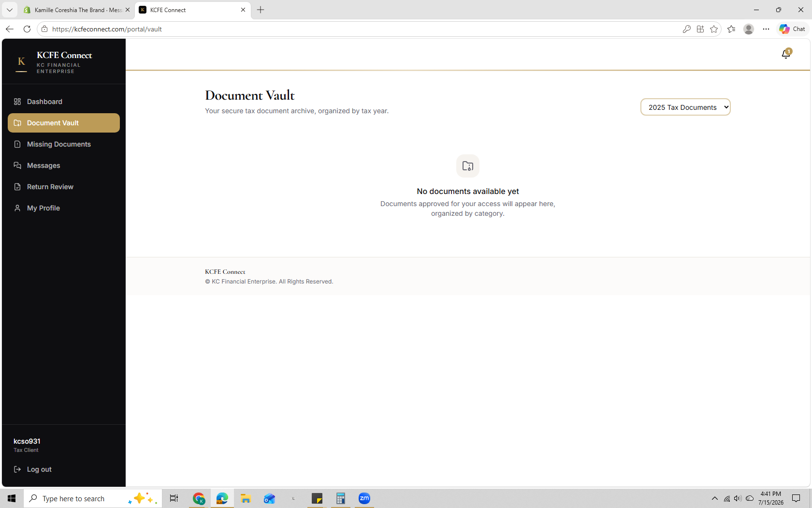Click the KCFE Connect K logo
This screenshot has width=812, height=508.
click(x=21, y=62)
